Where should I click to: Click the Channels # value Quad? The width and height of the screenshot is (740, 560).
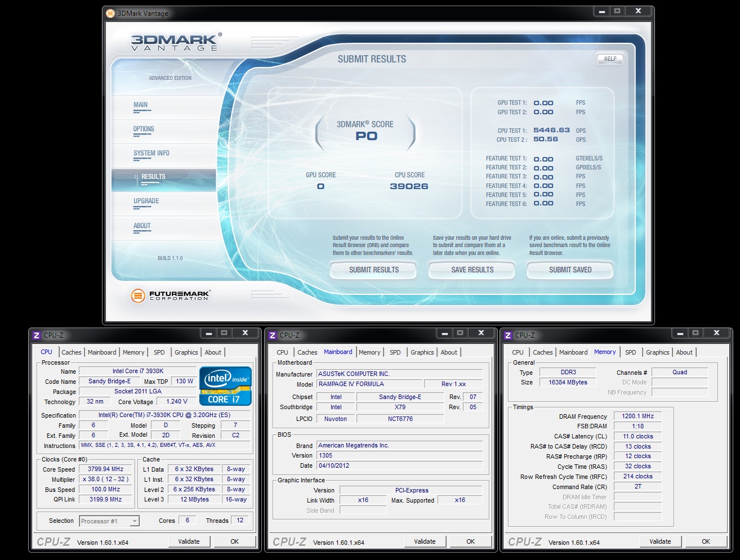[x=680, y=372]
